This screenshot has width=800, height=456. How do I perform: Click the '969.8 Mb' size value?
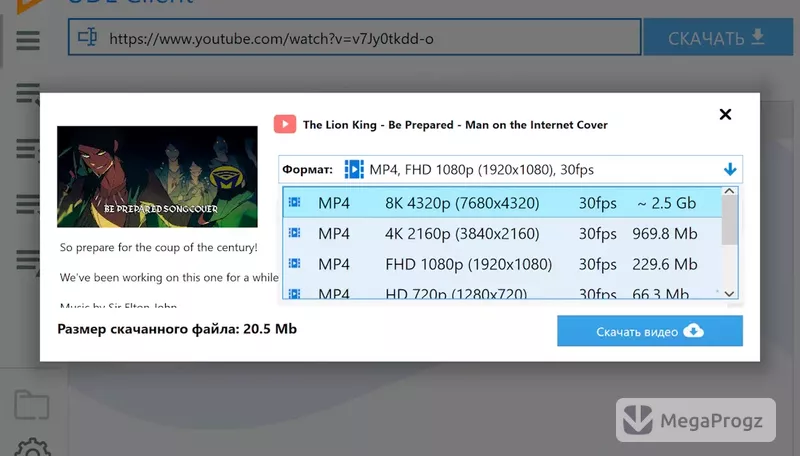[x=664, y=234]
